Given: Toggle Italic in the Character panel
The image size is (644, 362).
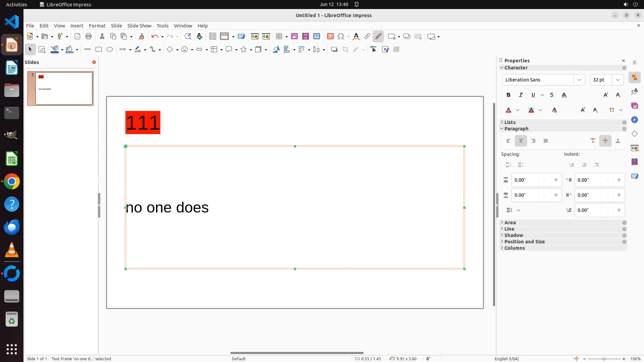Looking at the screenshot, I should [x=521, y=95].
